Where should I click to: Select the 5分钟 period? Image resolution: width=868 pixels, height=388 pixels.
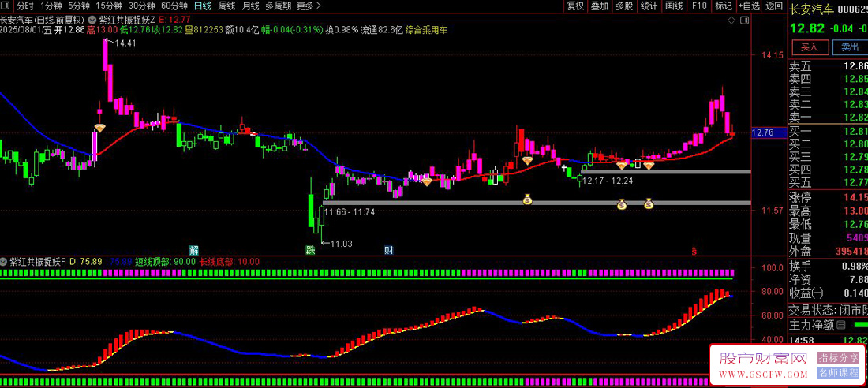79,6
